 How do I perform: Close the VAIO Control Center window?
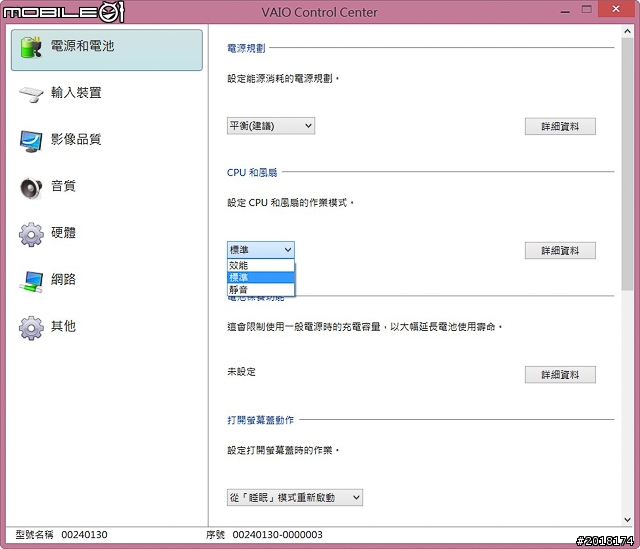616,9
